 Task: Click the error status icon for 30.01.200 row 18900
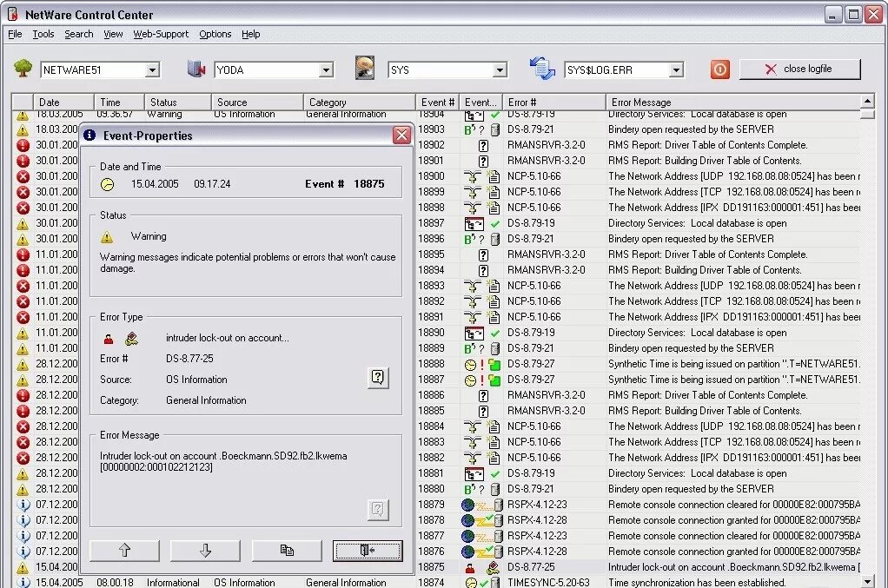click(23, 176)
